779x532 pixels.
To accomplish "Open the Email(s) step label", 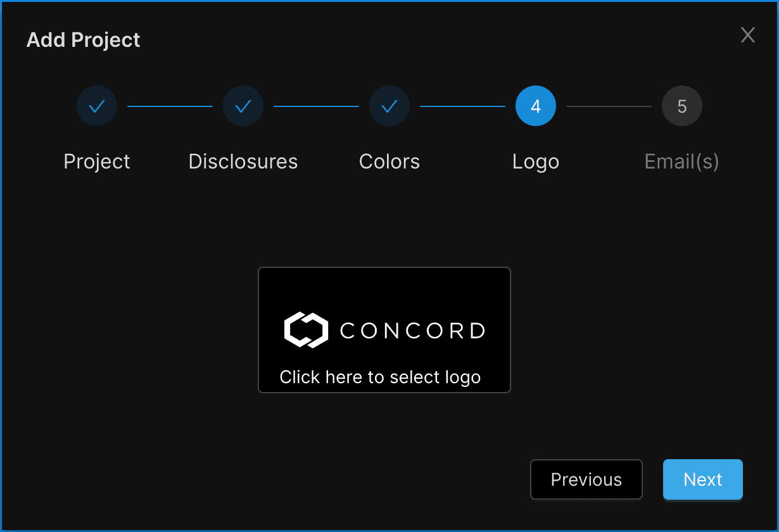I will click(682, 161).
